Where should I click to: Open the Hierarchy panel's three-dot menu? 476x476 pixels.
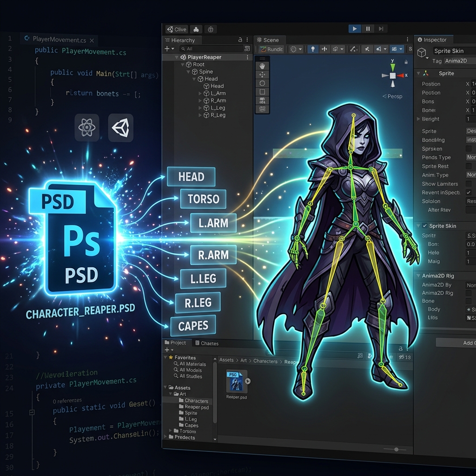pos(247,40)
